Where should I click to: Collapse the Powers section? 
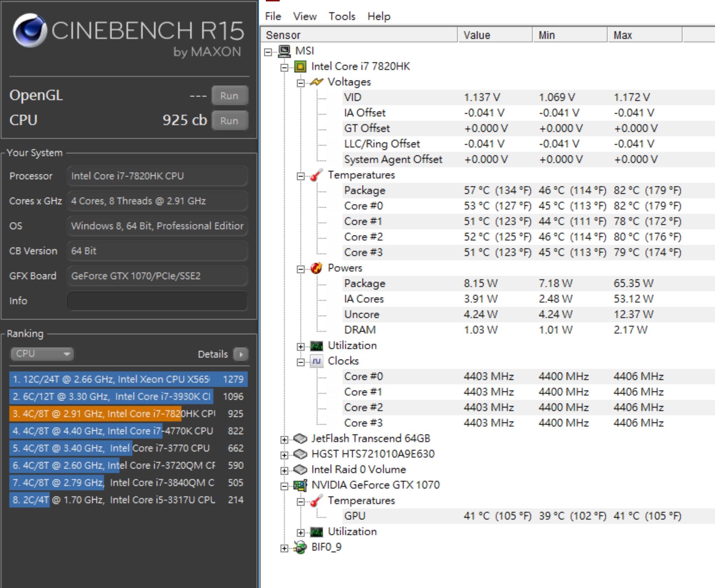(301, 269)
